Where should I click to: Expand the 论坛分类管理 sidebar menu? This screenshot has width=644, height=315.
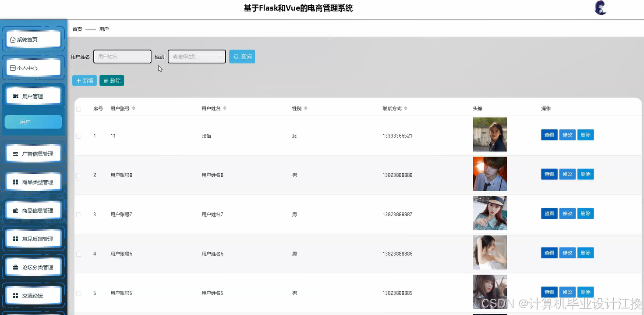(x=33, y=267)
